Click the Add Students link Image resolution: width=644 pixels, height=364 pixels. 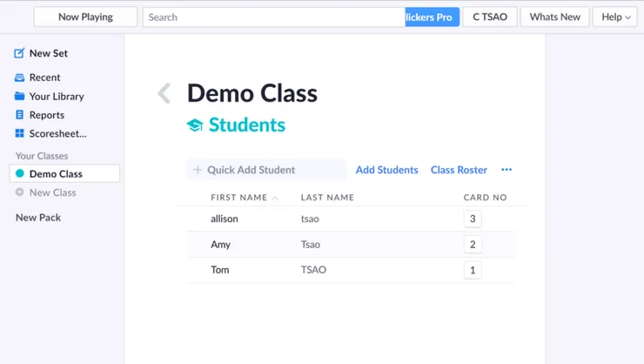386,170
